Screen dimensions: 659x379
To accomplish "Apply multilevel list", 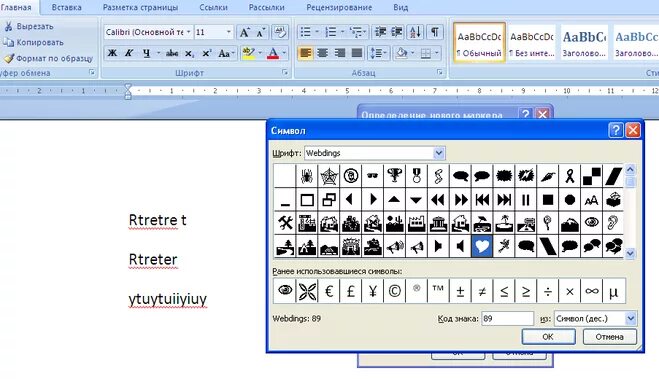I will tap(356, 32).
